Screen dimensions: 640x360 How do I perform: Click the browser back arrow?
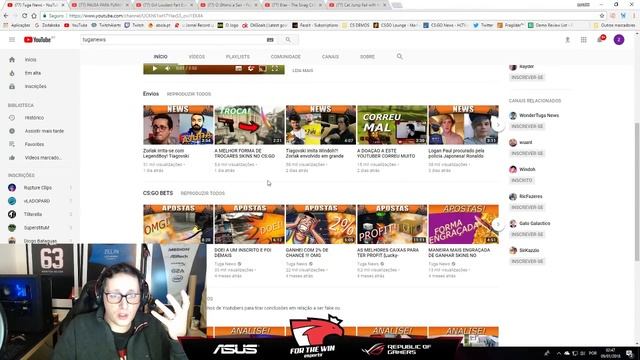(6, 16)
